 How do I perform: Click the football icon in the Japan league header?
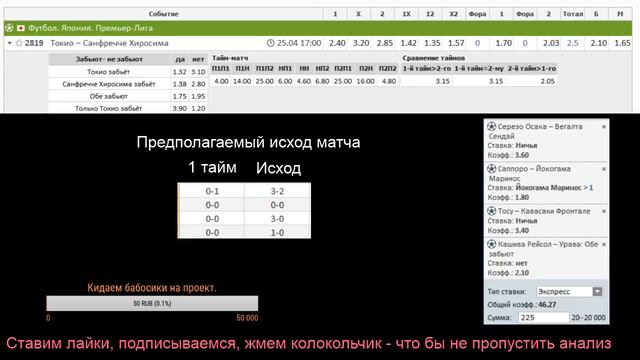9,28
